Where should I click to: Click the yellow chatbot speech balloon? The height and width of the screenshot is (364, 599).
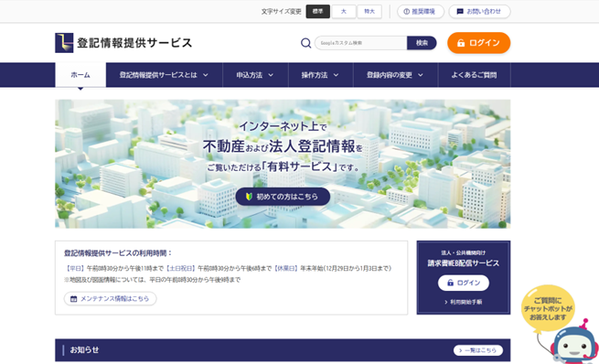click(548, 308)
